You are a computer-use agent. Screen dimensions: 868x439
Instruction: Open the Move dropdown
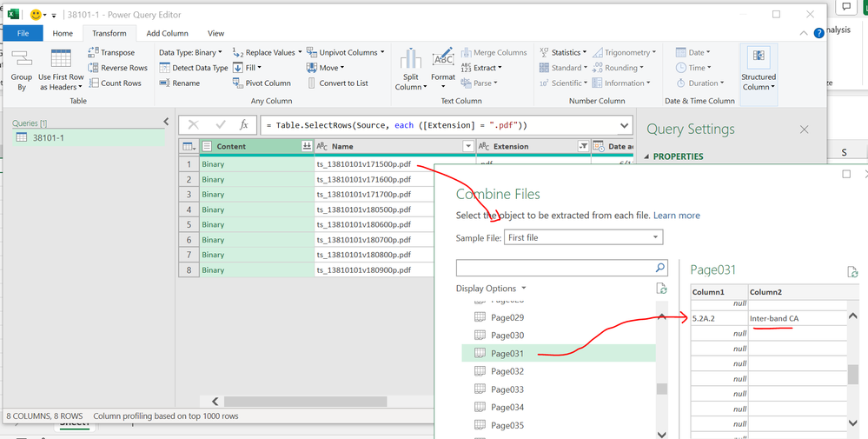[x=325, y=68]
